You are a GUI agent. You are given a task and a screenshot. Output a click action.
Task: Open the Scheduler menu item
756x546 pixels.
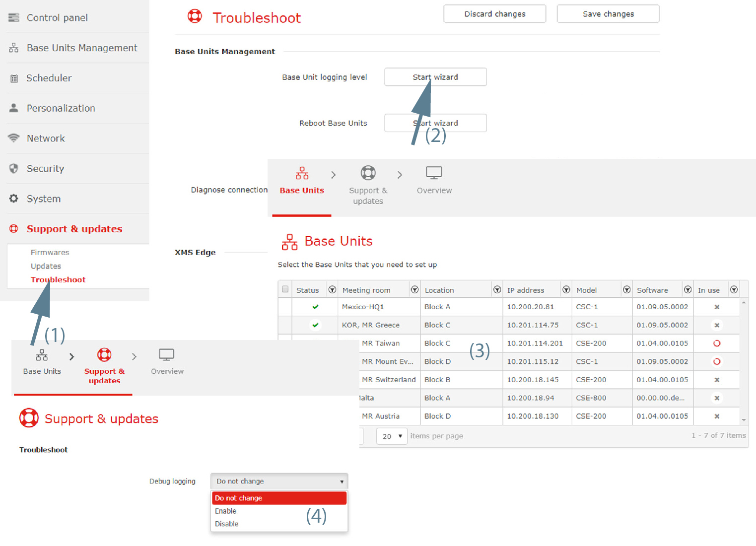(x=49, y=78)
